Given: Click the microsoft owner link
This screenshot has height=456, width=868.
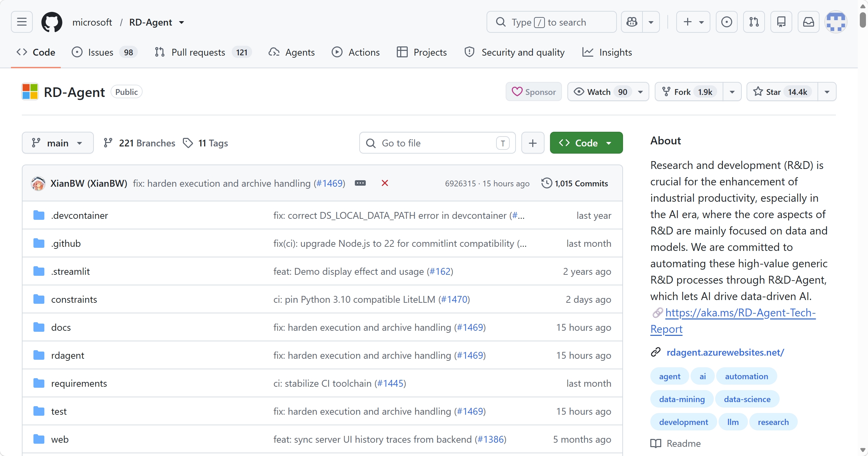Looking at the screenshot, I should 92,23.
